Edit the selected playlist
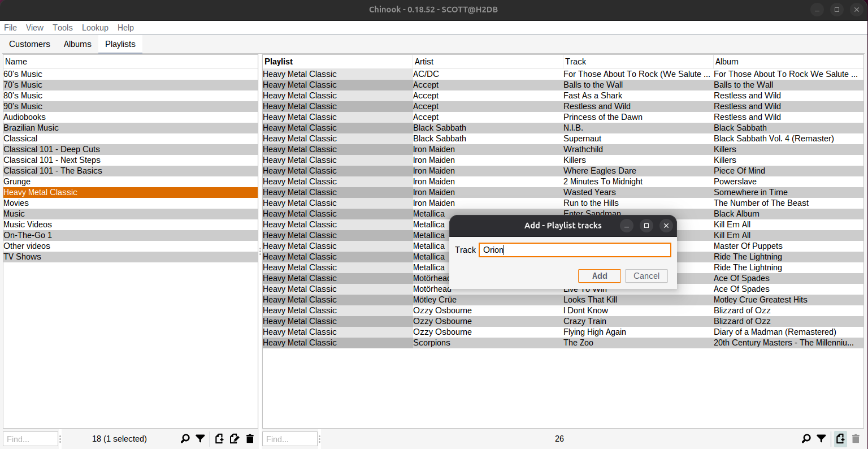Screen dimensions: 868x449 coord(234,438)
